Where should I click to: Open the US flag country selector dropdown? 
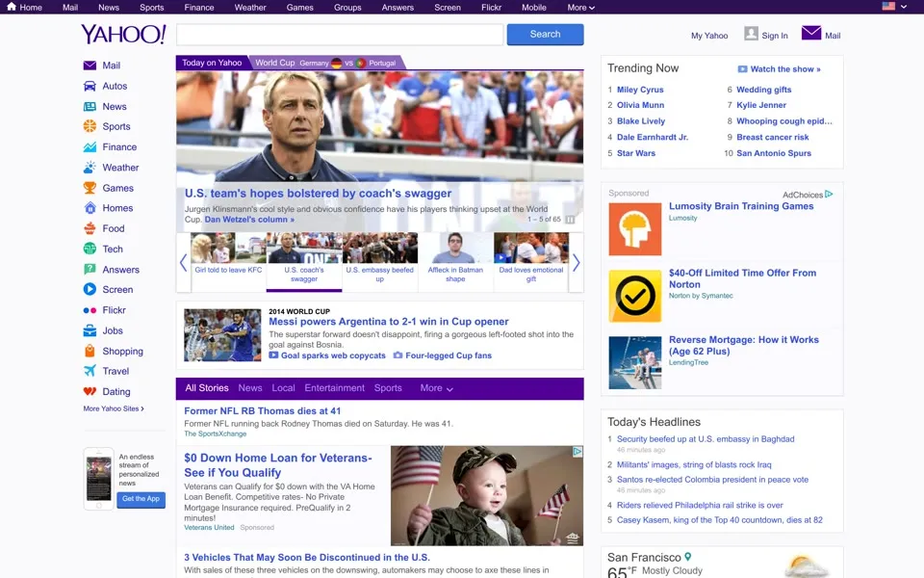click(x=894, y=7)
